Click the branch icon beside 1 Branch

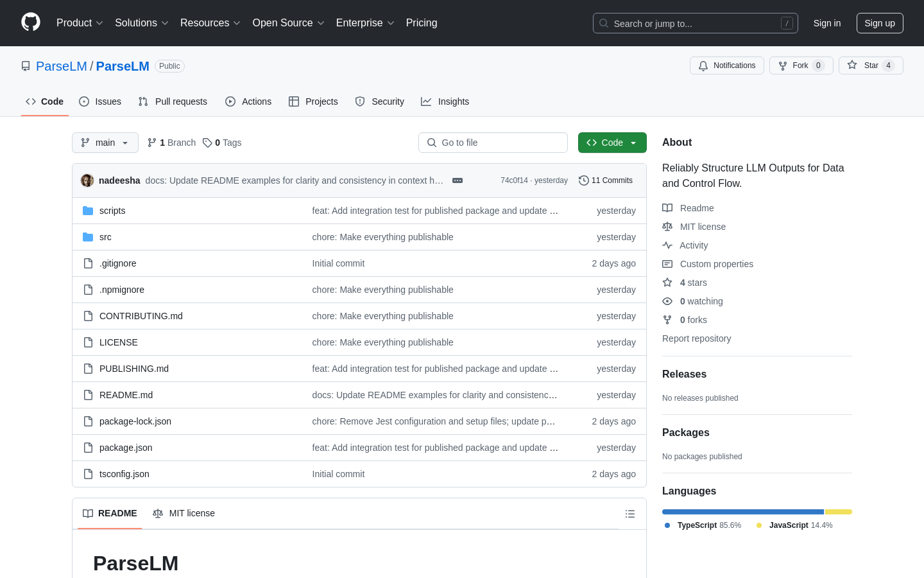coord(152,143)
